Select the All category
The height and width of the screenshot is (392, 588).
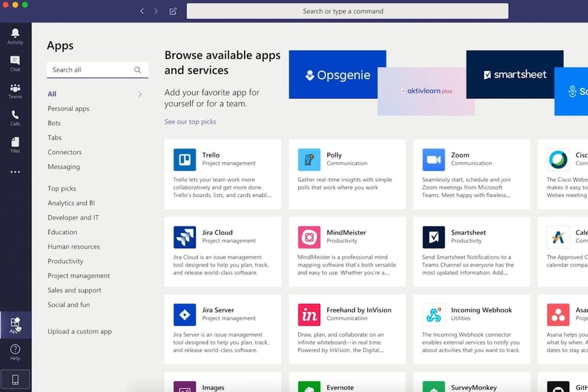pyautogui.click(x=52, y=94)
